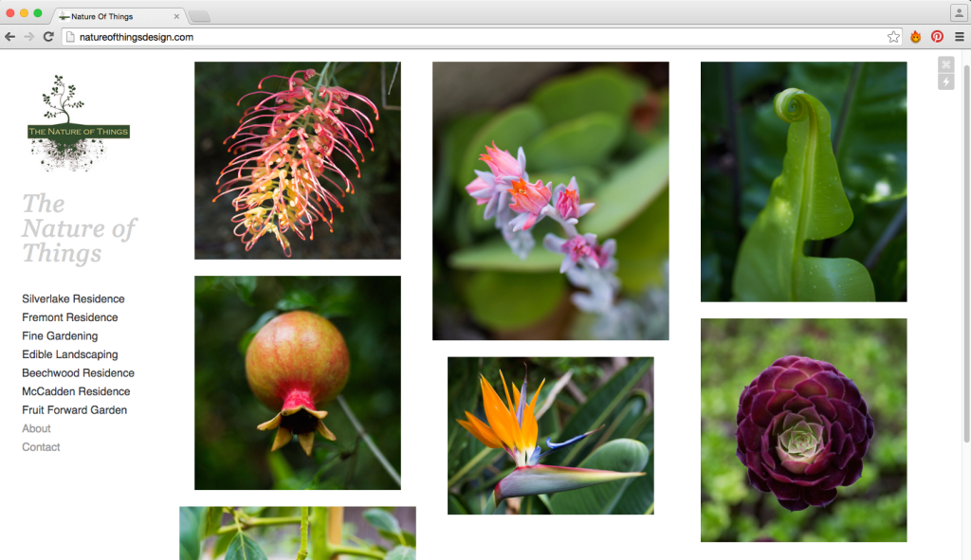Go to the About page

pyautogui.click(x=36, y=428)
